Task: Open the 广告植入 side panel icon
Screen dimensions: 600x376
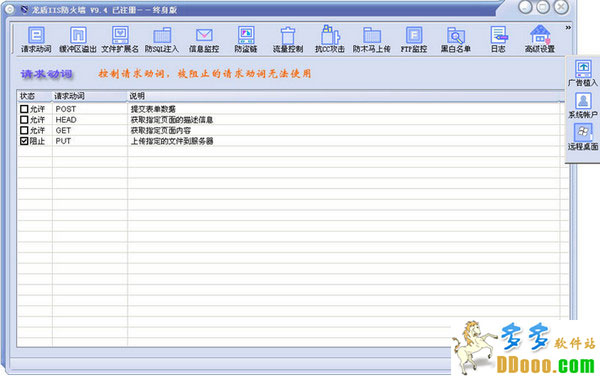Action: [583, 73]
